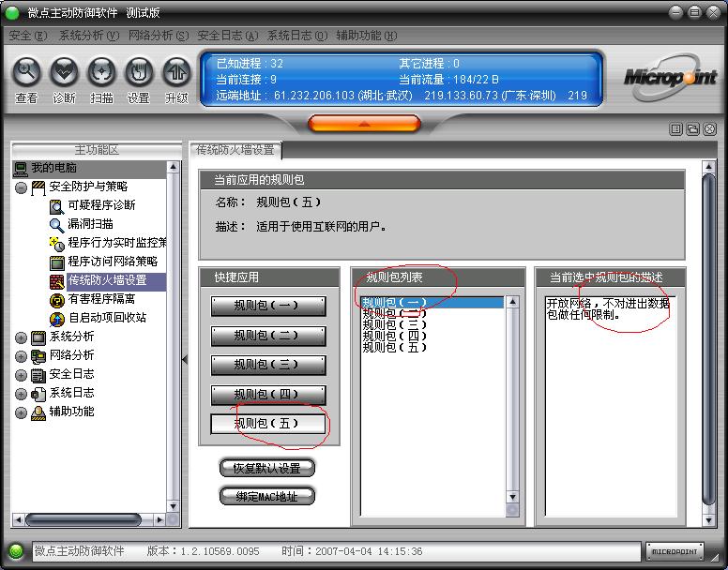
Task: Open the 网络分析(S) menu
Action: (x=159, y=36)
